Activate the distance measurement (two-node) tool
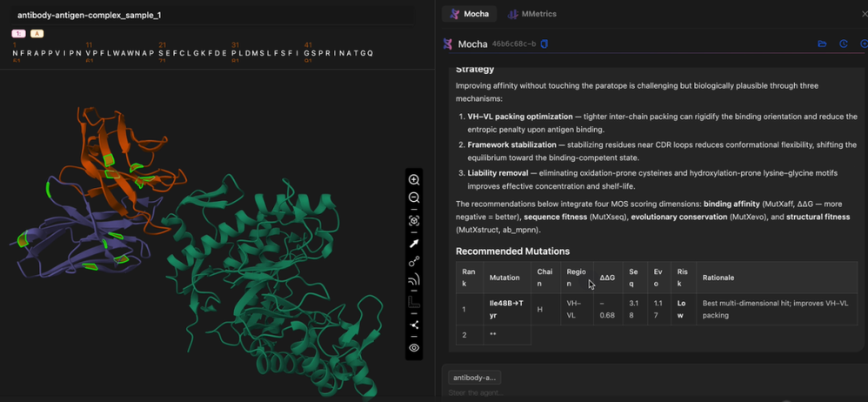The width and height of the screenshot is (868, 402). [413, 261]
